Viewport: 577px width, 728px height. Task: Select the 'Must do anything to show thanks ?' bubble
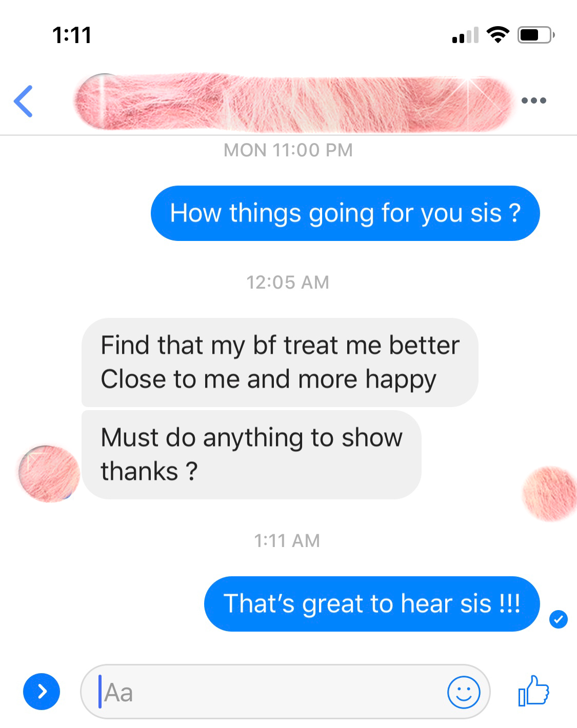tap(251, 455)
